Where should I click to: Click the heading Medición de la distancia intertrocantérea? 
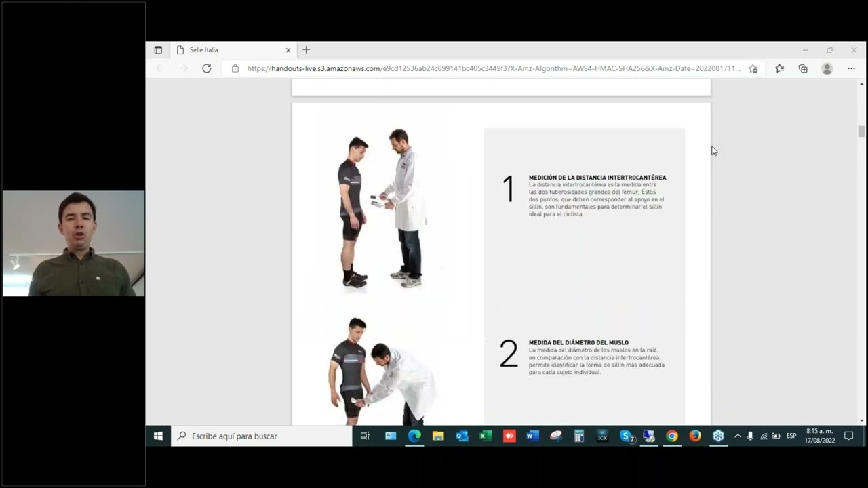(x=597, y=178)
